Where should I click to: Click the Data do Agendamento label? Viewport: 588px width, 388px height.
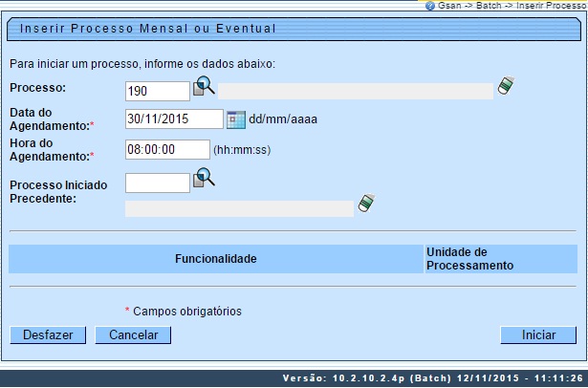[52, 119]
